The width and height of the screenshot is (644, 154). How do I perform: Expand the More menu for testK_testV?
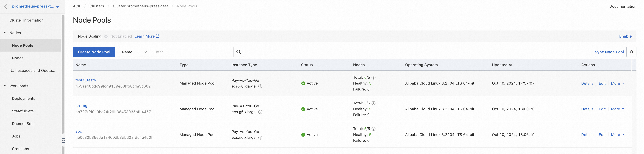pyautogui.click(x=617, y=83)
